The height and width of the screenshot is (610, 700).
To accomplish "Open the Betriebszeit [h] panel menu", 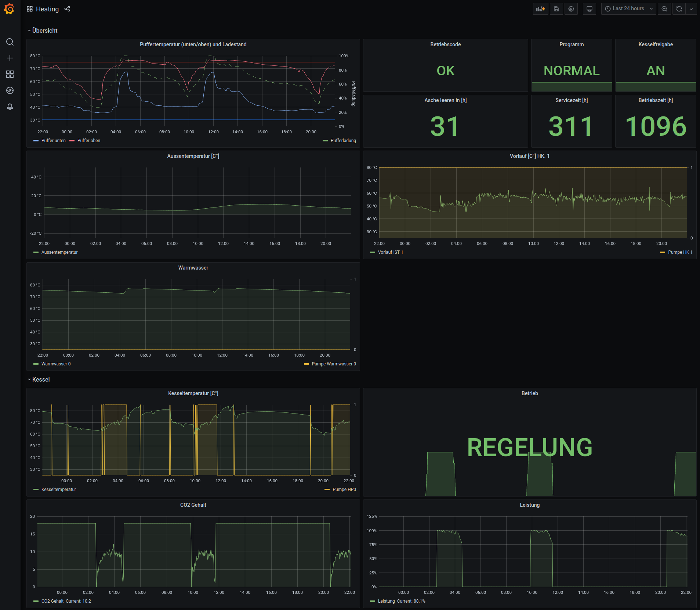I will (656, 100).
